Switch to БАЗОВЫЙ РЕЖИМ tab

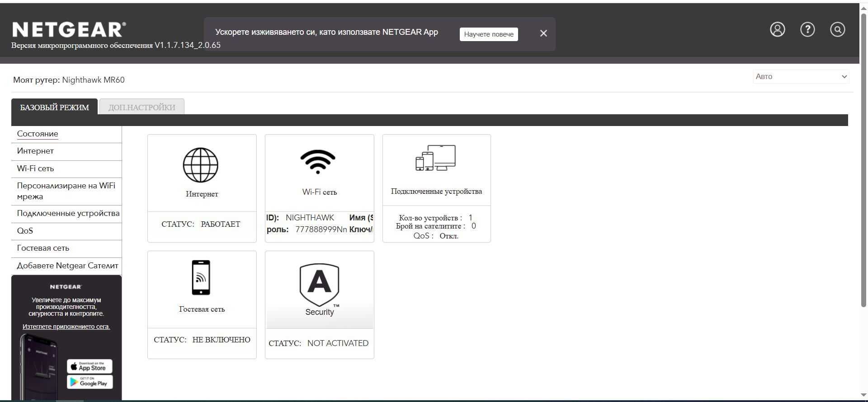click(x=54, y=107)
